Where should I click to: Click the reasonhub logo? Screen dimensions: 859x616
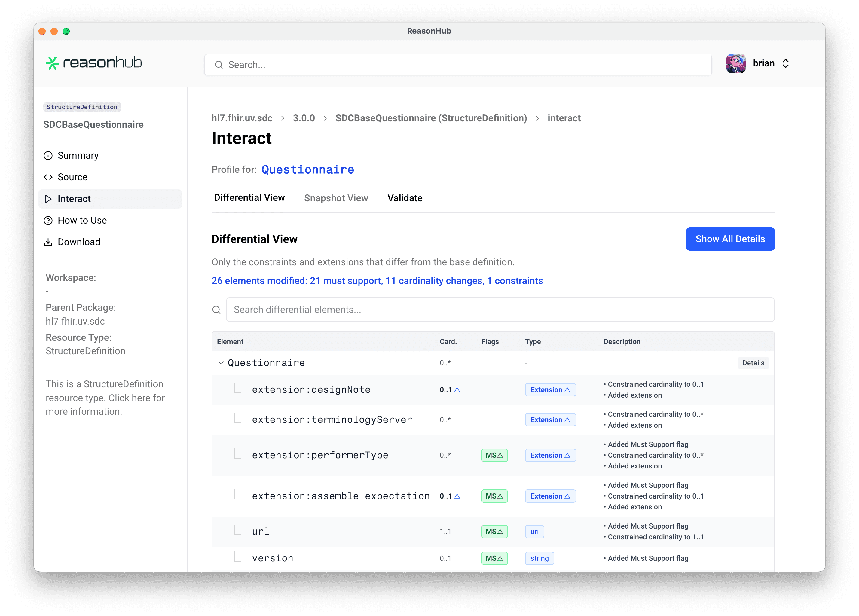(93, 63)
